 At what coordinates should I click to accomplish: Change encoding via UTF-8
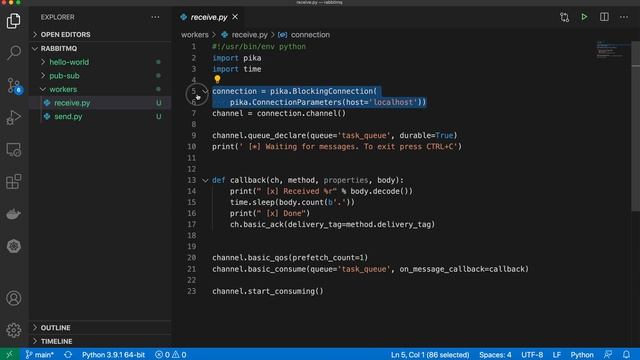[x=532, y=355]
